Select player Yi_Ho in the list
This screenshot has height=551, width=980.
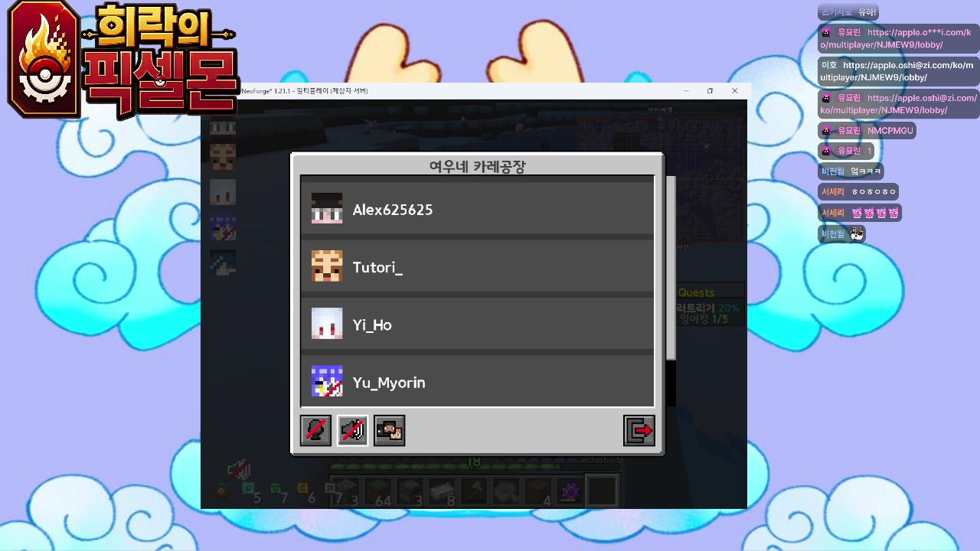(x=477, y=324)
